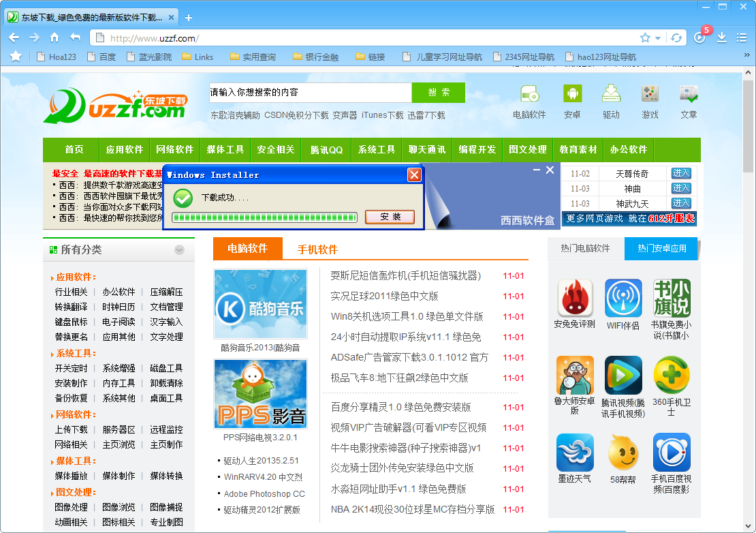Click 进入 next to 神武九天
The image size is (756, 533).
(681, 203)
